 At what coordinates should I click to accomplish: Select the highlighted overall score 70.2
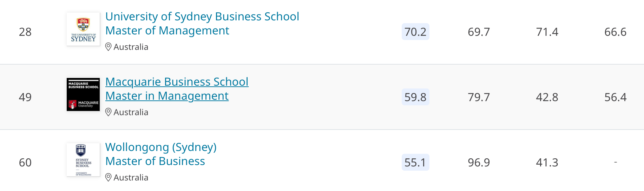coord(415,32)
